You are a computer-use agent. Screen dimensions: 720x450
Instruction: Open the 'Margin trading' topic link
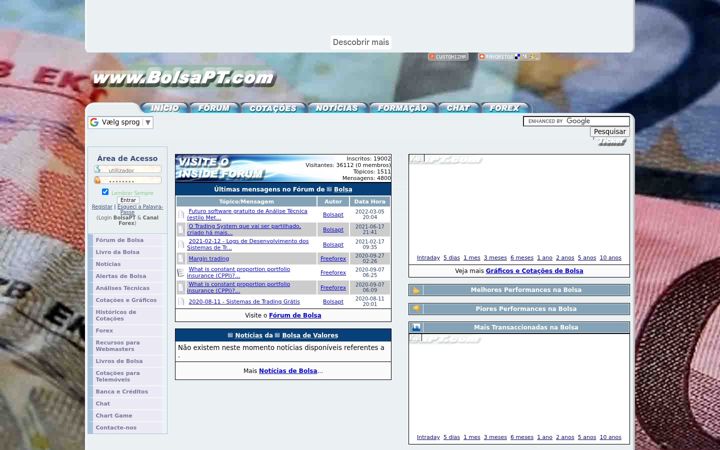click(208, 259)
